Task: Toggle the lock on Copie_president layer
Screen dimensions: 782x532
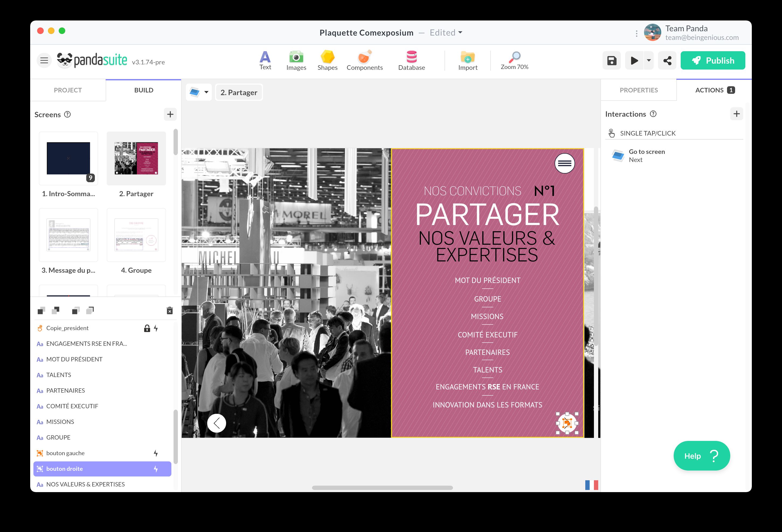Action: click(147, 328)
